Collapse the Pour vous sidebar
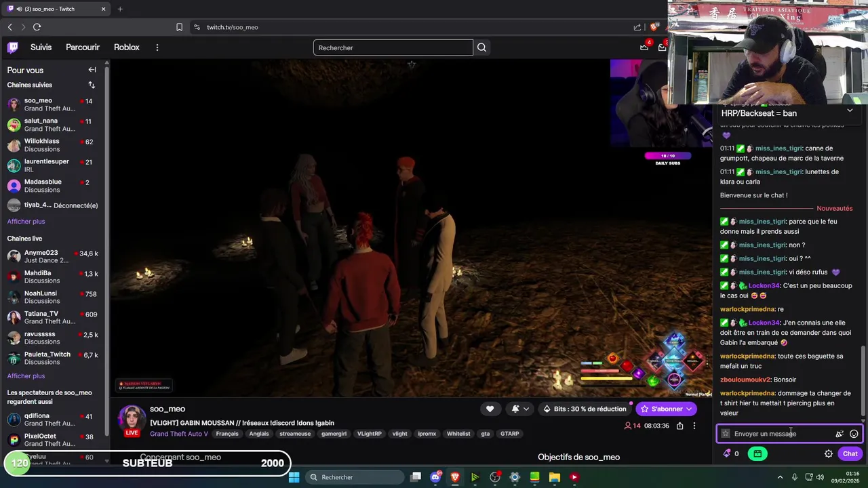The image size is (868, 488). [92, 70]
